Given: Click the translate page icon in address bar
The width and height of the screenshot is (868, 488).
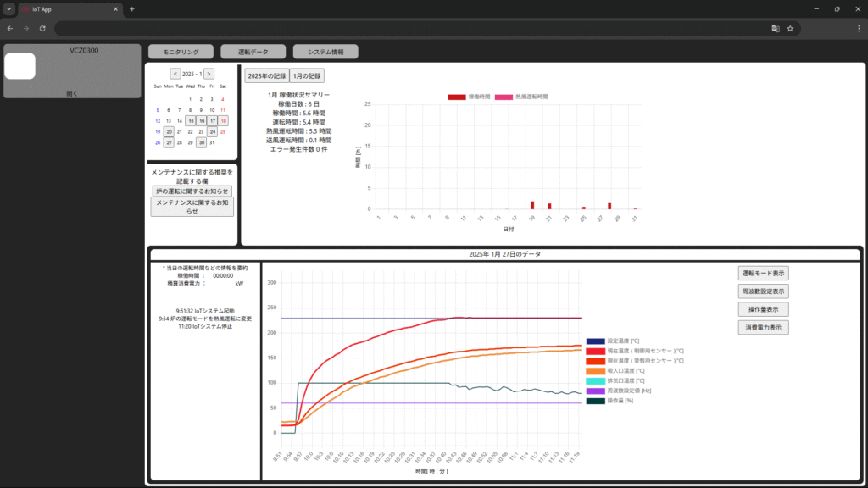Looking at the screenshot, I should pyautogui.click(x=775, y=28).
